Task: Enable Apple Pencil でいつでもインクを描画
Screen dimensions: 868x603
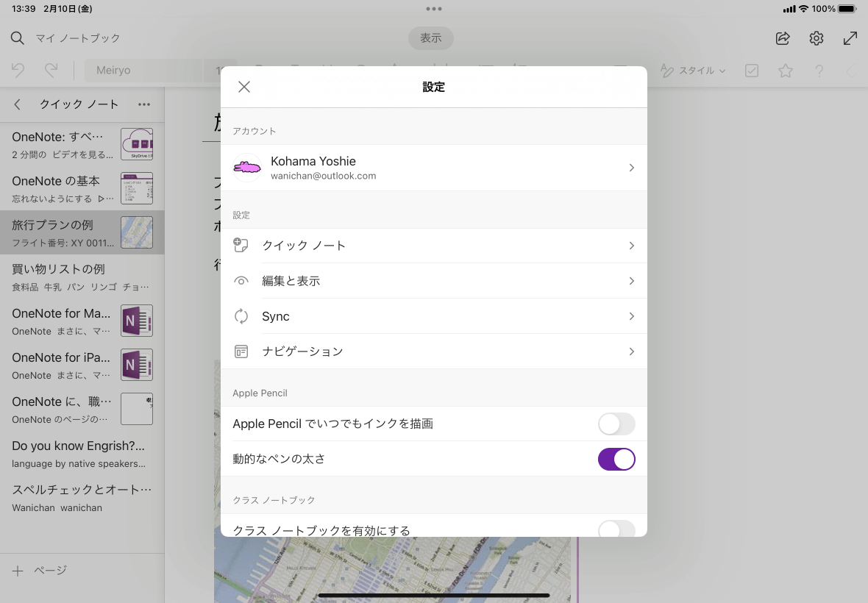Action: 616,424
